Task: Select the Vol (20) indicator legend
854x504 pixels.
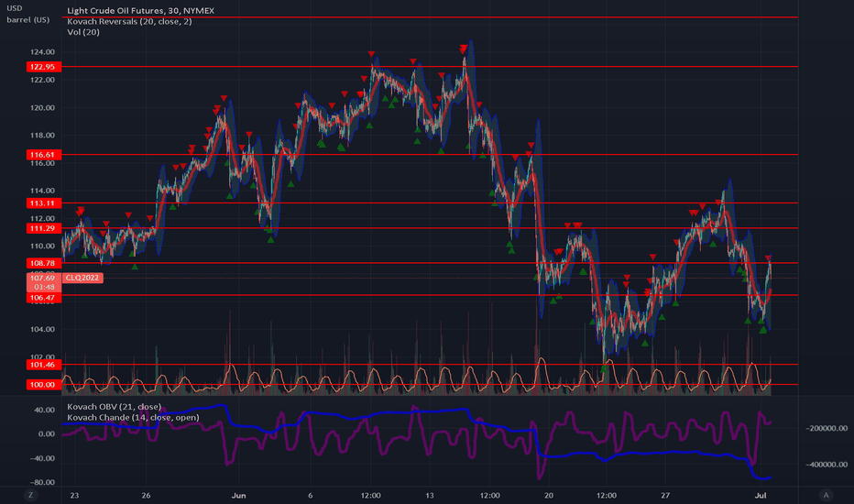Action: [83, 32]
